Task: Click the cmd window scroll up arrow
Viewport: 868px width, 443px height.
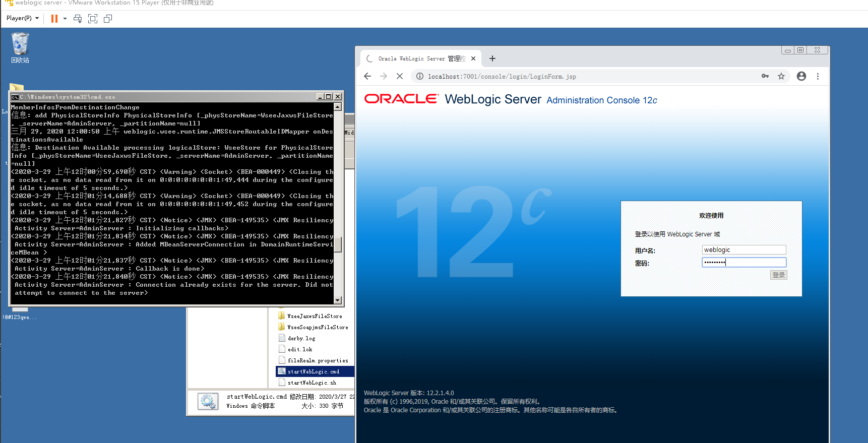Action: click(338, 107)
